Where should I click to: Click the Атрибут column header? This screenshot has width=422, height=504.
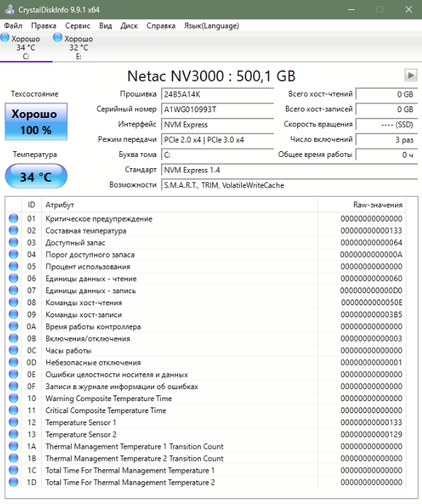[179, 204]
